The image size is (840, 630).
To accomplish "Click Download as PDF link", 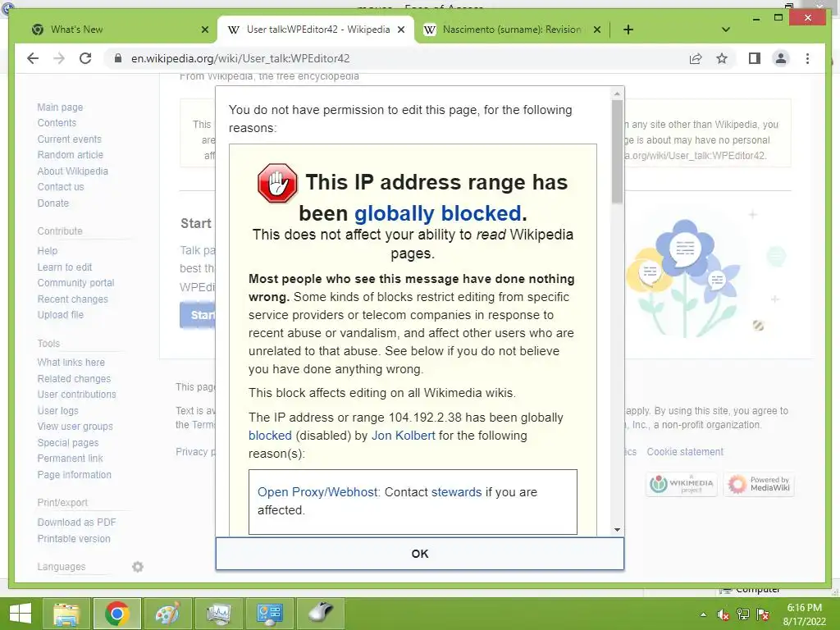I will coord(76,523).
